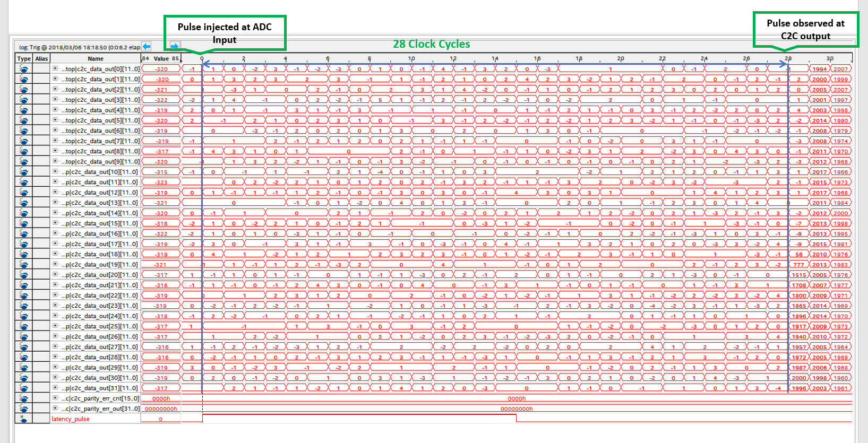Select the signal type icon for c2c_data_out[14]
Screen dimensions: 868x443
[x=24, y=213]
